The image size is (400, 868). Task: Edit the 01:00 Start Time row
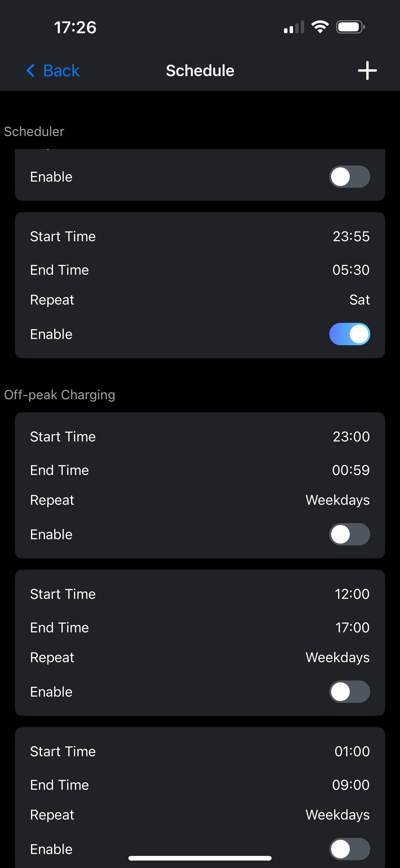click(x=200, y=751)
